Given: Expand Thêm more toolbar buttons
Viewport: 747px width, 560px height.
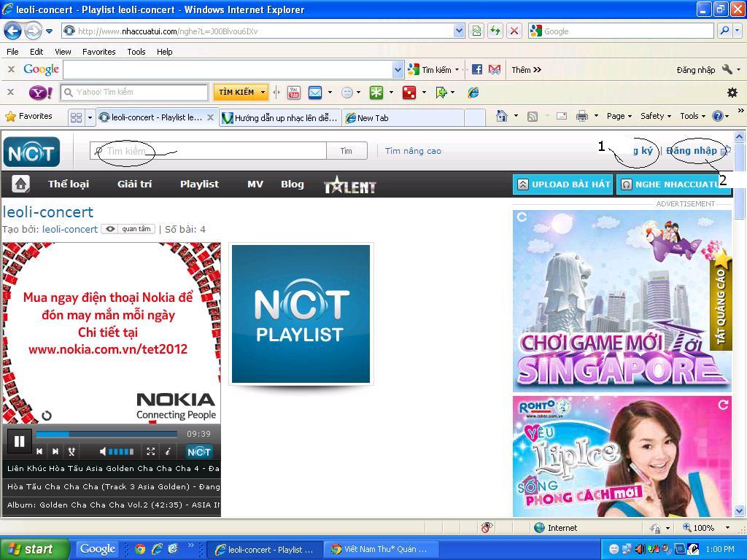Looking at the screenshot, I should point(527,69).
